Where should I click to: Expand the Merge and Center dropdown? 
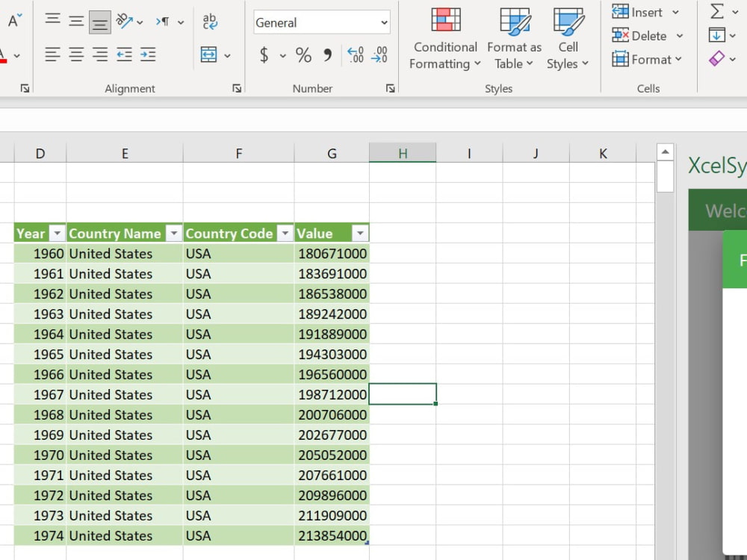(227, 56)
